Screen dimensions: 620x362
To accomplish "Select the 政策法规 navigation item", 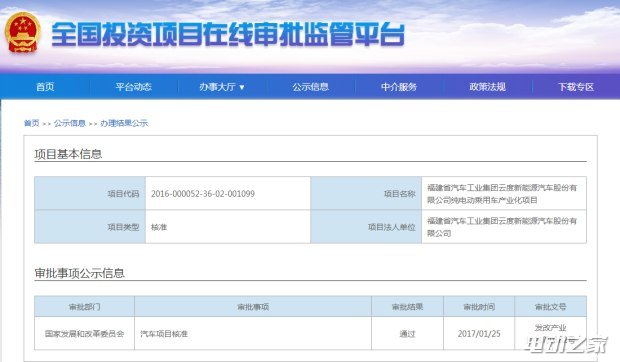I will tap(488, 87).
